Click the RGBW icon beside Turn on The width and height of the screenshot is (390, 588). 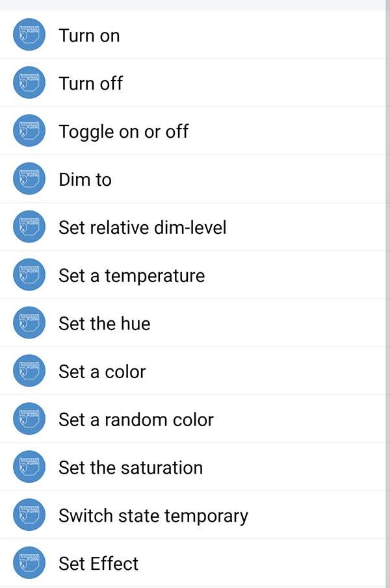point(29,35)
